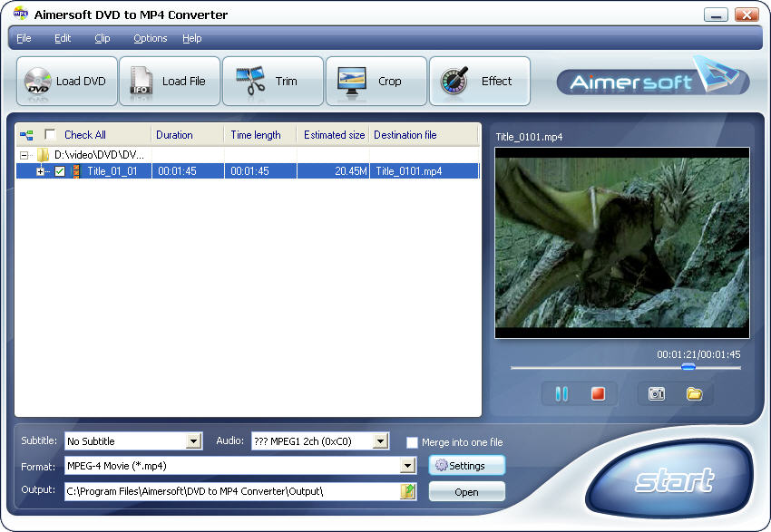Open the Crop monitor tool
The height and width of the screenshot is (532, 771).
352,82
